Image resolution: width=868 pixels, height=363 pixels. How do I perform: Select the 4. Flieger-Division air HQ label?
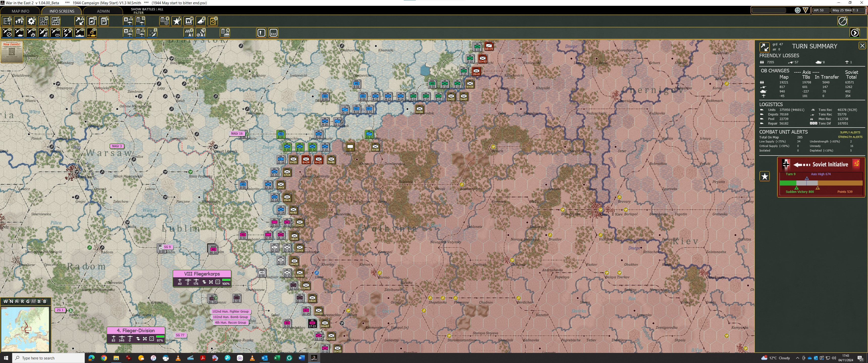[x=136, y=330]
